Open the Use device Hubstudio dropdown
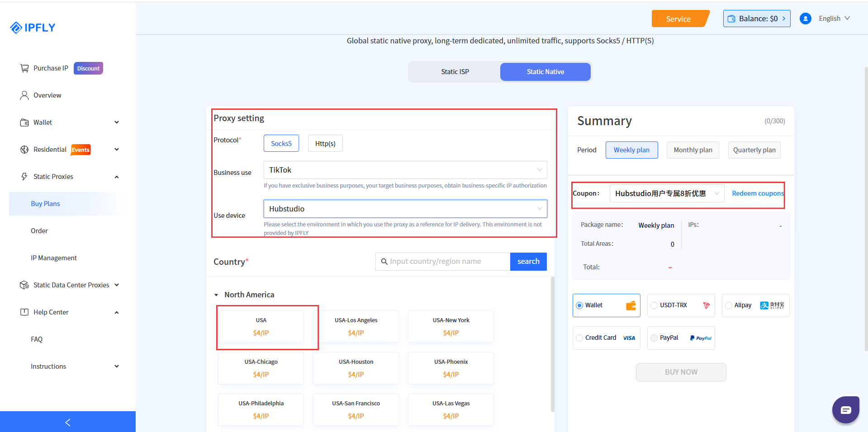 [405, 209]
